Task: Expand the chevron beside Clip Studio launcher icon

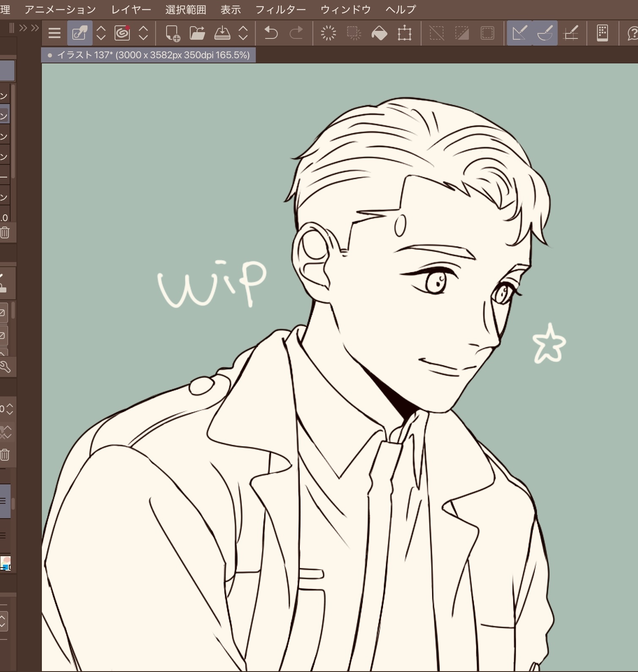Action: pyautogui.click(x=101, y=33)
